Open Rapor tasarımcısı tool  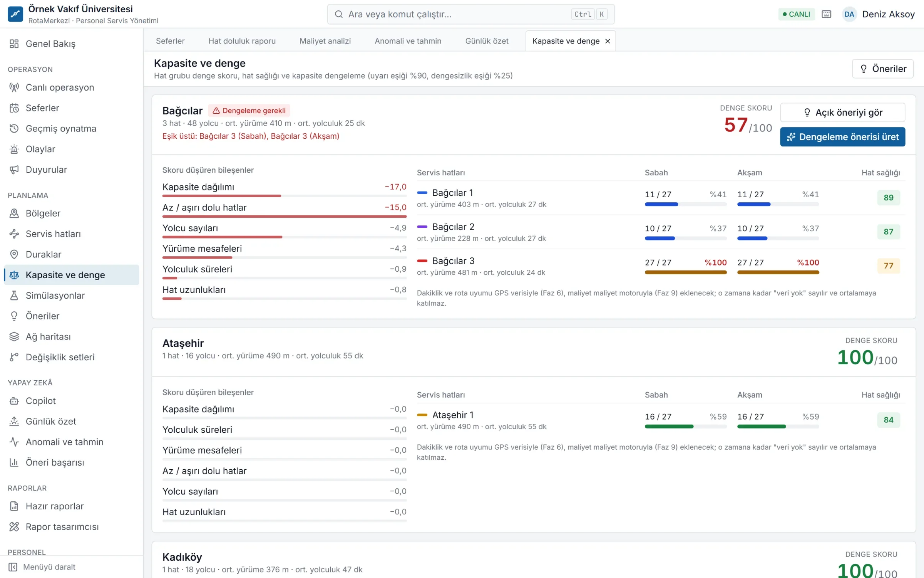[71, 527]
